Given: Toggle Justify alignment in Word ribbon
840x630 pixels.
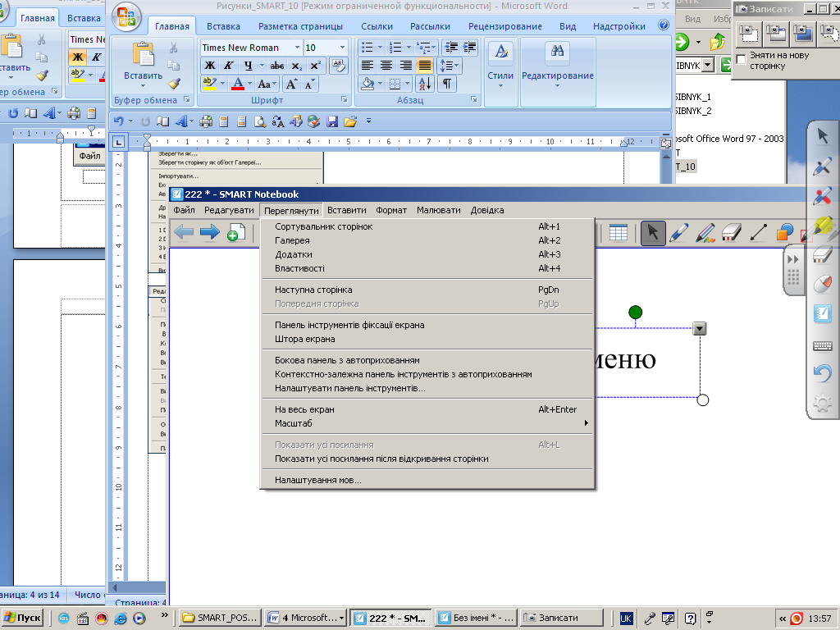Looking at the screenshot, I should tap(424, 66).
